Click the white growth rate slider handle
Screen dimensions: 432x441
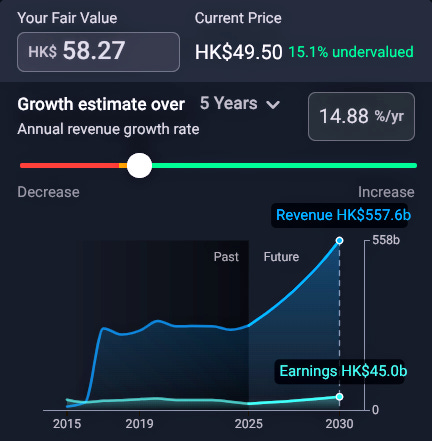[139, 165]
